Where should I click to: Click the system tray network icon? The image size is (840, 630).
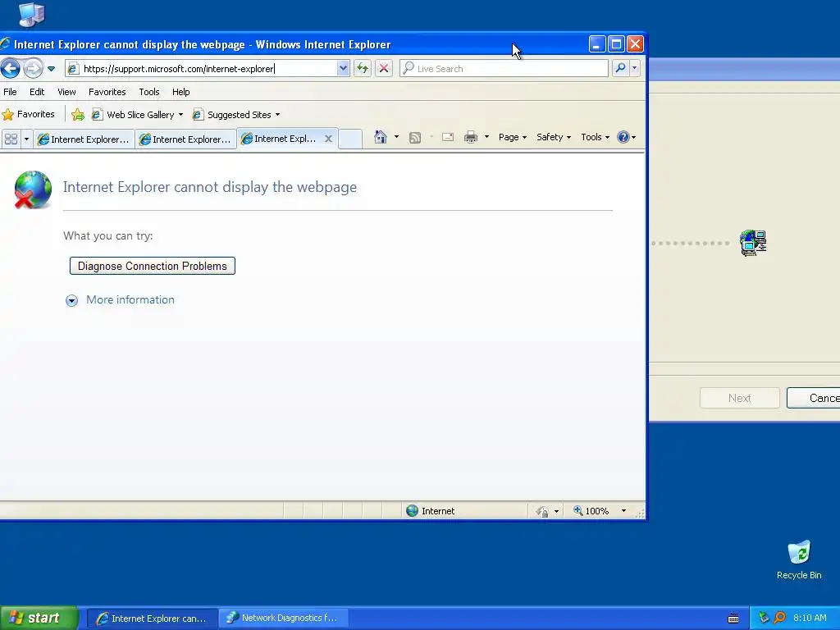click(764, 619)
